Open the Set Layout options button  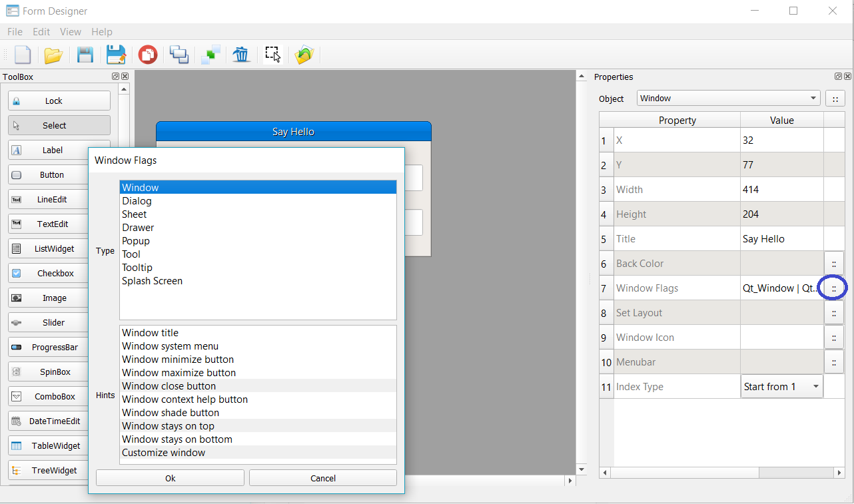click(x=833, y=313)
